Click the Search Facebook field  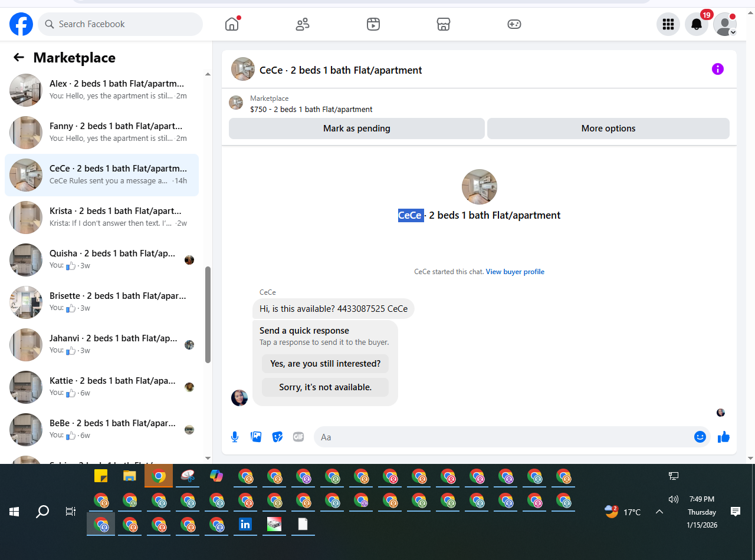click(x=120, y=24)
